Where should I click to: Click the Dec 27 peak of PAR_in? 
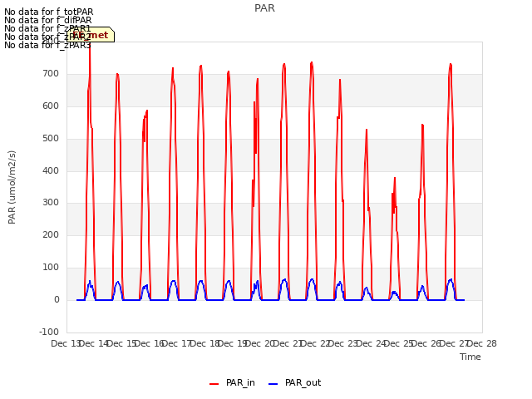(x=451, y=64)
